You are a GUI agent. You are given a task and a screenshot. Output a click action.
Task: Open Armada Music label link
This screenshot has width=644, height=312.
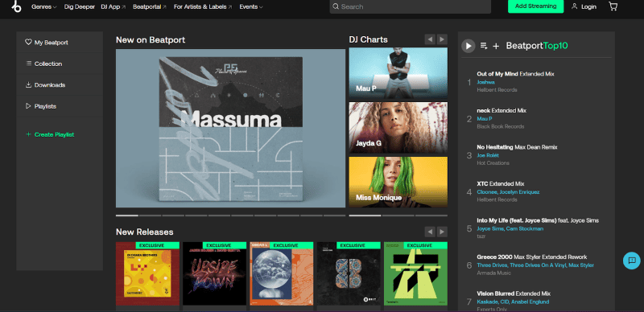pyautogui.click(x=493, y=273)
